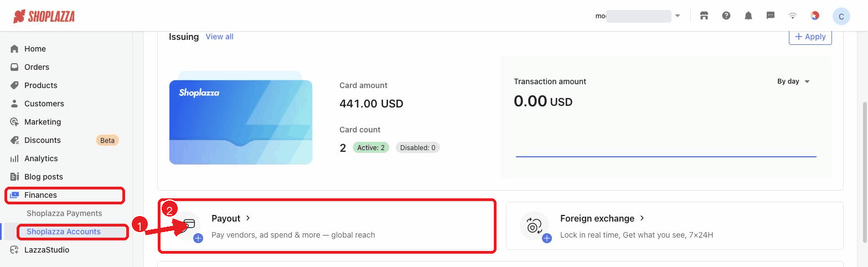
Task: Click the Active: 2 badge
Action: (371, 148)
